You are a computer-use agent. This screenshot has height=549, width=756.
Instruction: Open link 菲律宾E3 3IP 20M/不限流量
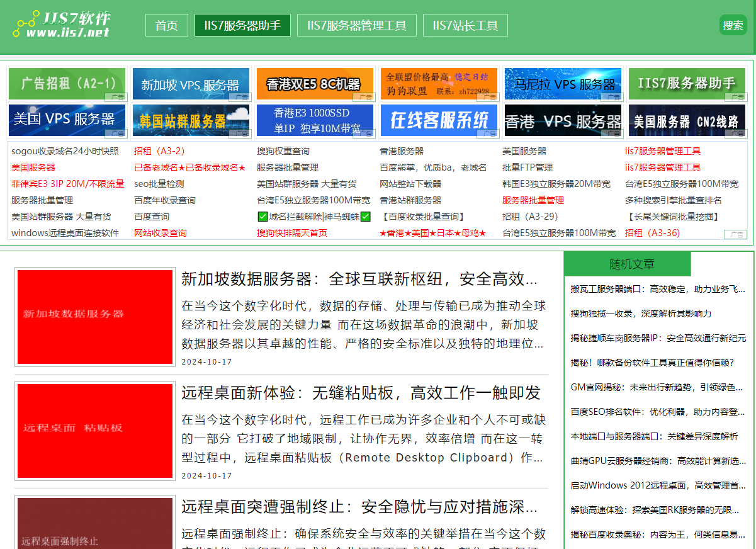[x=68, y=184]
